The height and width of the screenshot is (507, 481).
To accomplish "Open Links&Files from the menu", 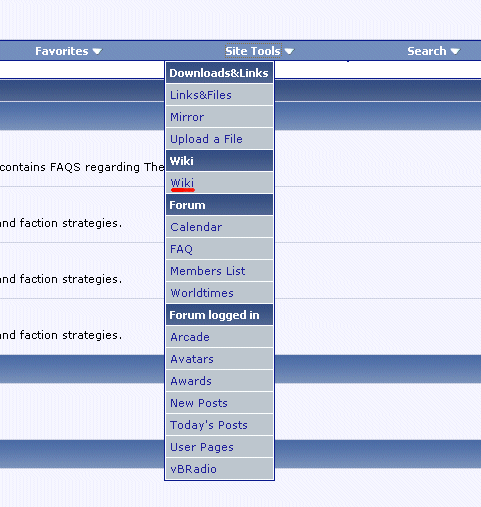I will [219, 95].
